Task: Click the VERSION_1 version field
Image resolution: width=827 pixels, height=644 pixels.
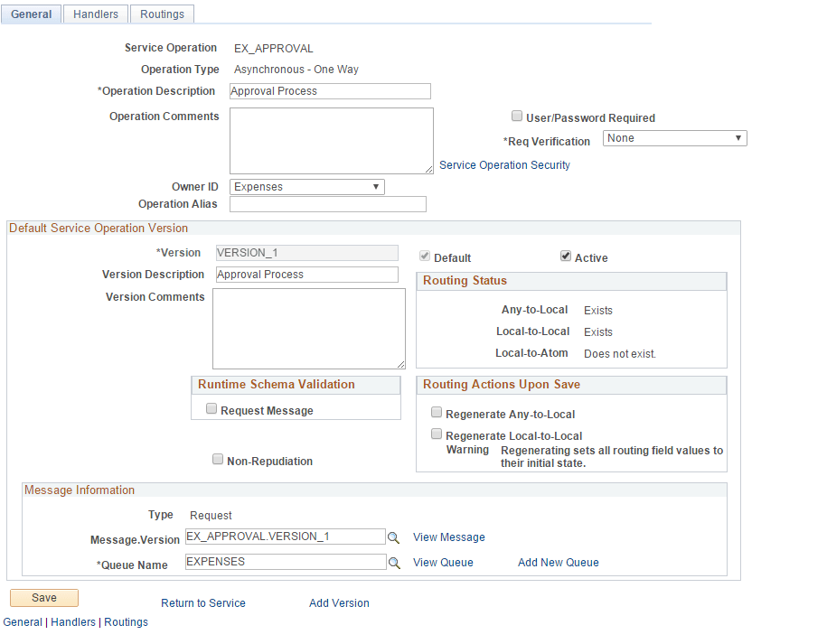Action: 307,253
